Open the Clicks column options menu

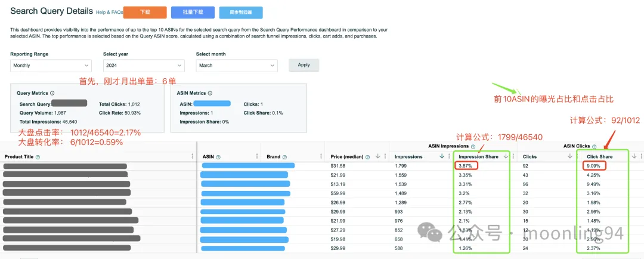click(577, 156)
